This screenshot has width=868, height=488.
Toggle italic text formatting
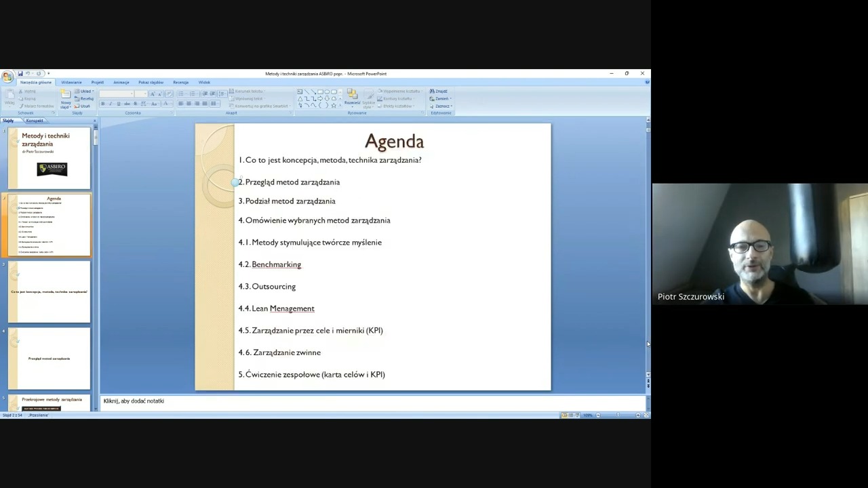point(111,104)
